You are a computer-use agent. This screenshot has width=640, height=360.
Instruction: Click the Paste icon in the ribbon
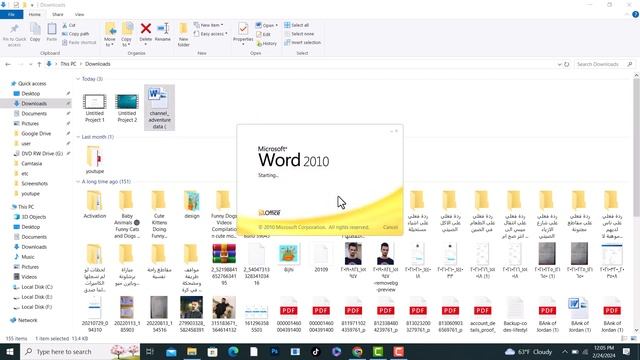point(51,29)
